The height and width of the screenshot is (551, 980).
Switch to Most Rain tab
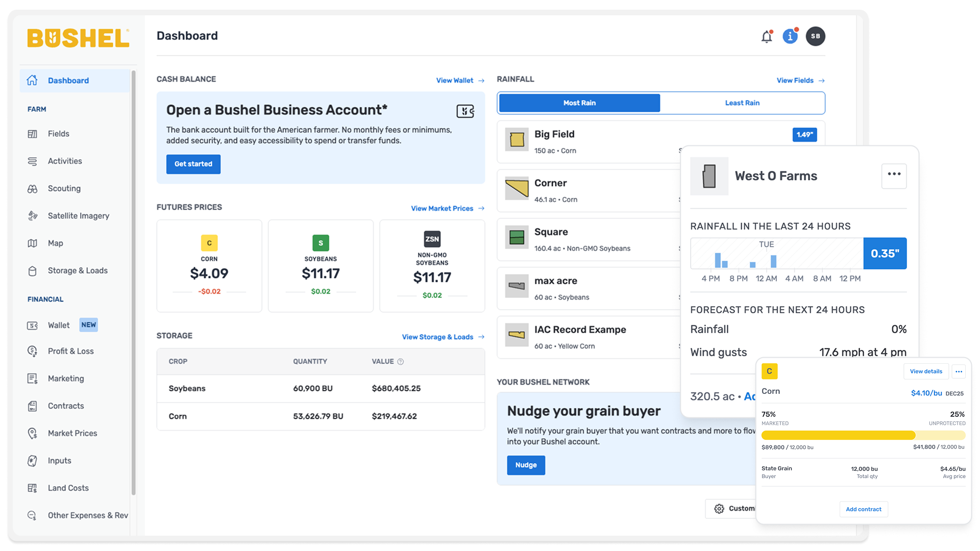[579, 103]
